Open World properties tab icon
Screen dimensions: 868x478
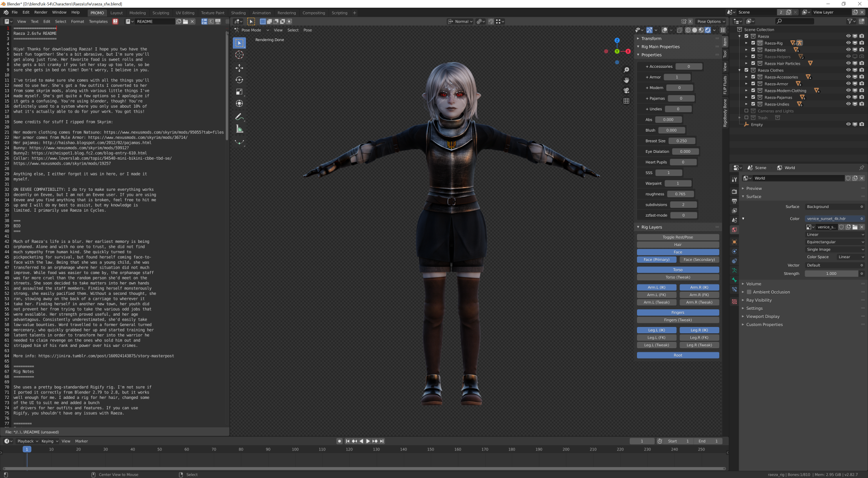point(734,230)
